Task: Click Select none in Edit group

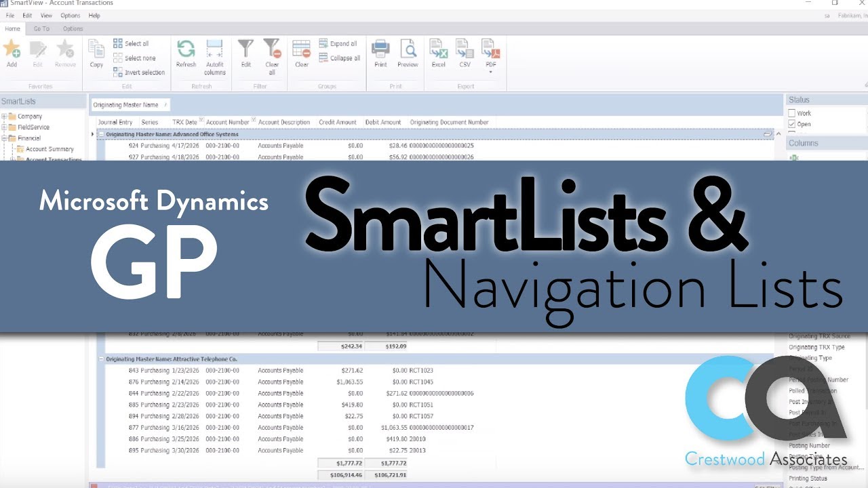Action: 134,58
